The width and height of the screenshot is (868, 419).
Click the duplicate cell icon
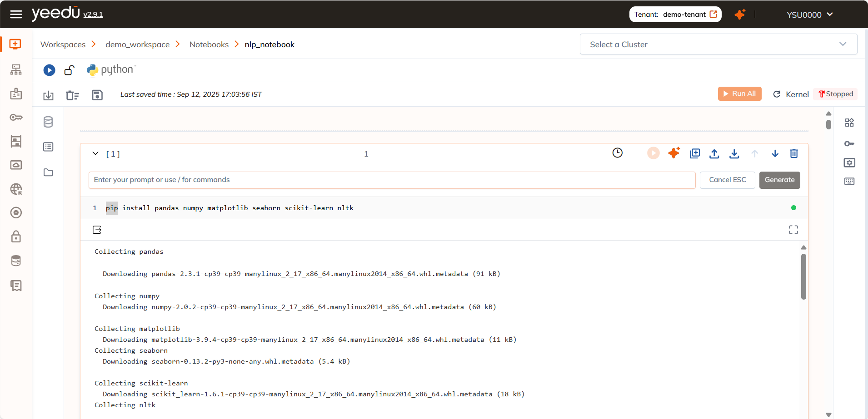pyautogui.click(x=694, y=153)
